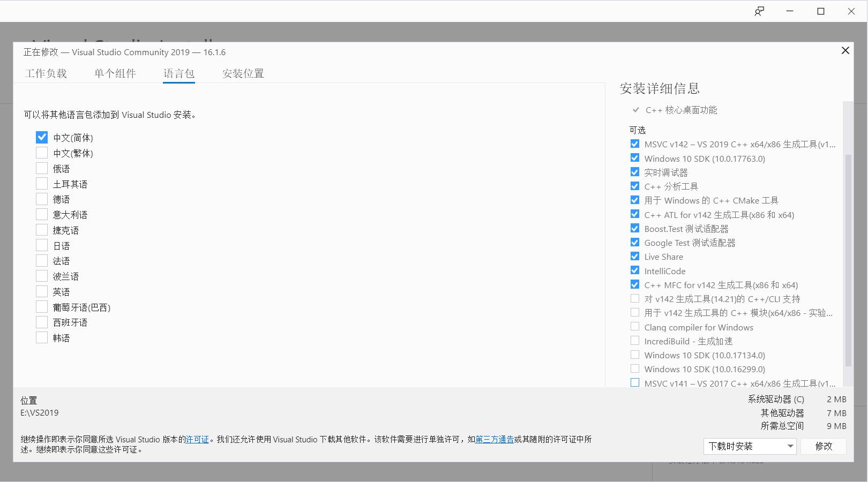Select the 德语 language checkbox
The height and width of the screenshot is (482, 868).
42,199
